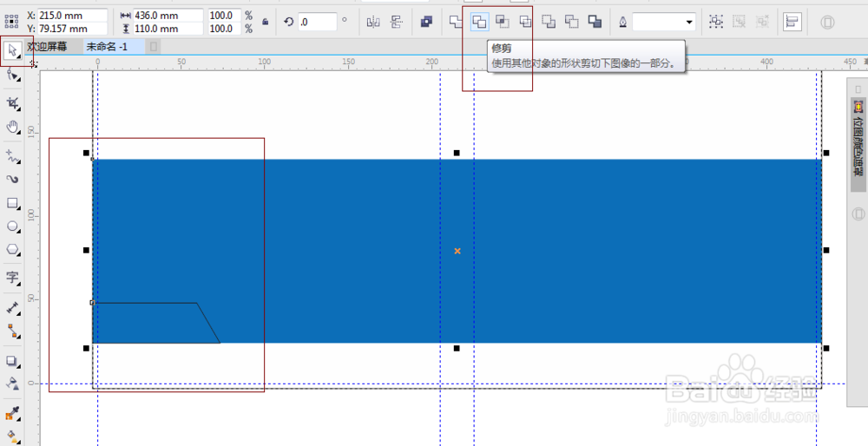Click the horizontal scale percent field
This screenshot has width=868, height=446.
pos(225,16)
